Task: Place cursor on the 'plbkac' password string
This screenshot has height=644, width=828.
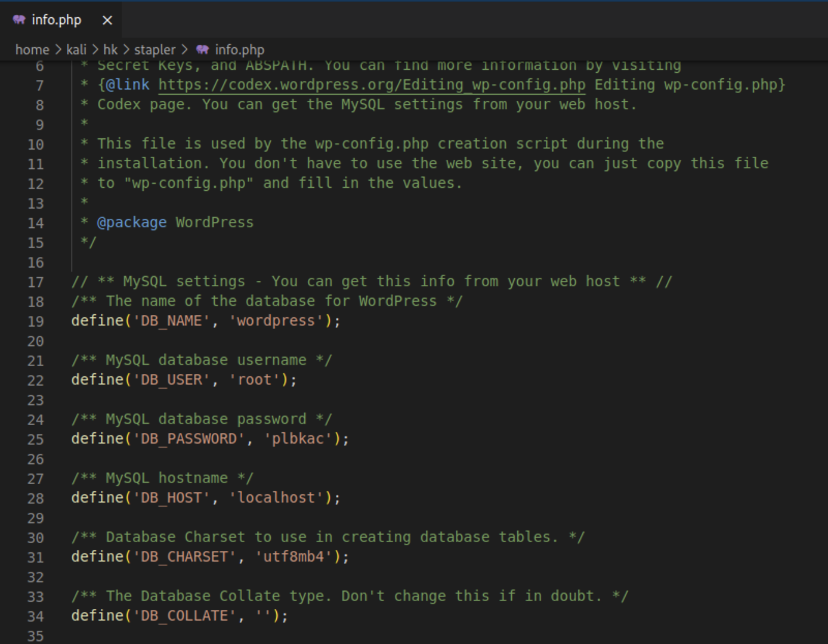Action: (298, 439)
